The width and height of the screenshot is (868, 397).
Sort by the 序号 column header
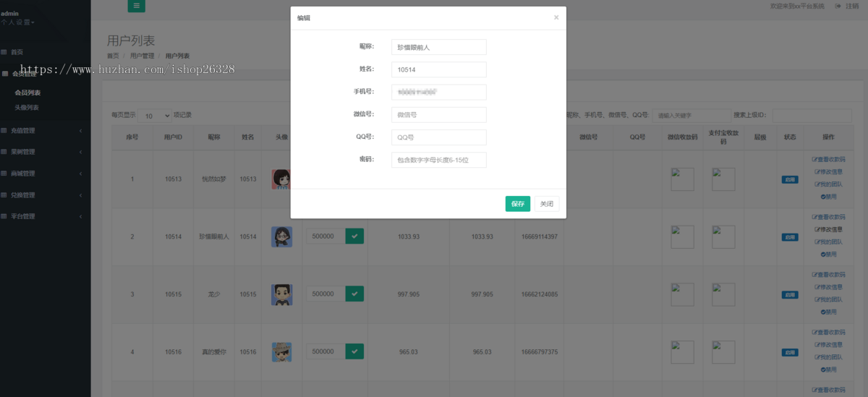132,137
